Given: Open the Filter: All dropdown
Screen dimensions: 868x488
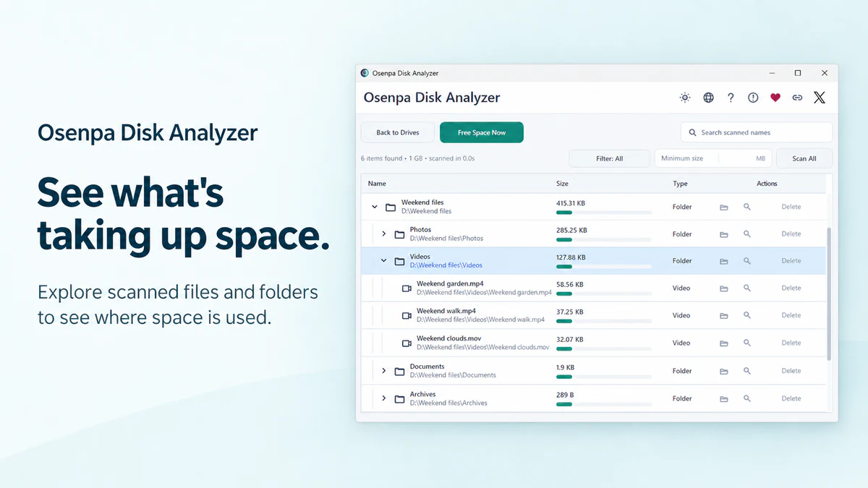Looking at the screenshot, I should 610,158.
